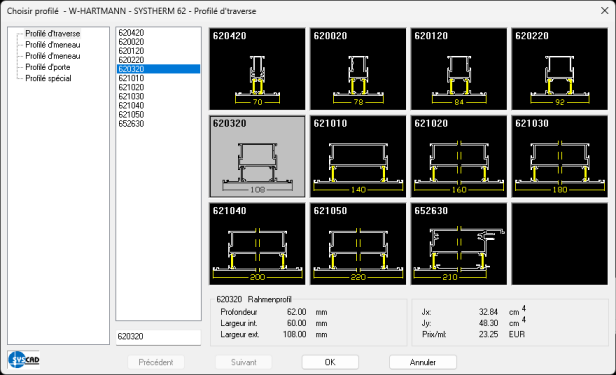Viewport: 616px width, 375px height.
Task: Cancel the dialog with Annuler
Action: pyautogui.click(x=423, y=362)
